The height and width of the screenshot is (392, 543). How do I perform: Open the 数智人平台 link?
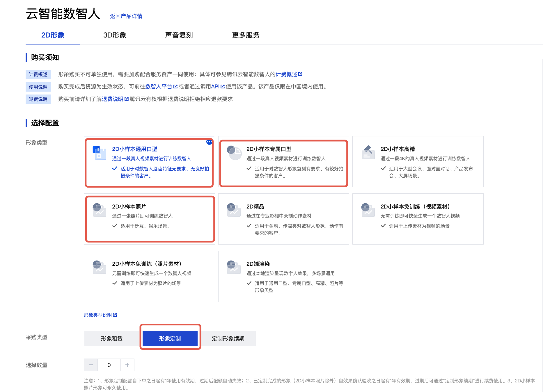tap(159, 86)
